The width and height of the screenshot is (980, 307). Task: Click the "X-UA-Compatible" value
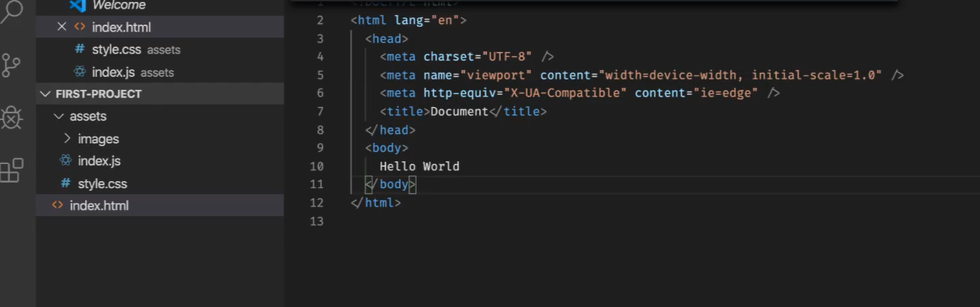(565, 92)
